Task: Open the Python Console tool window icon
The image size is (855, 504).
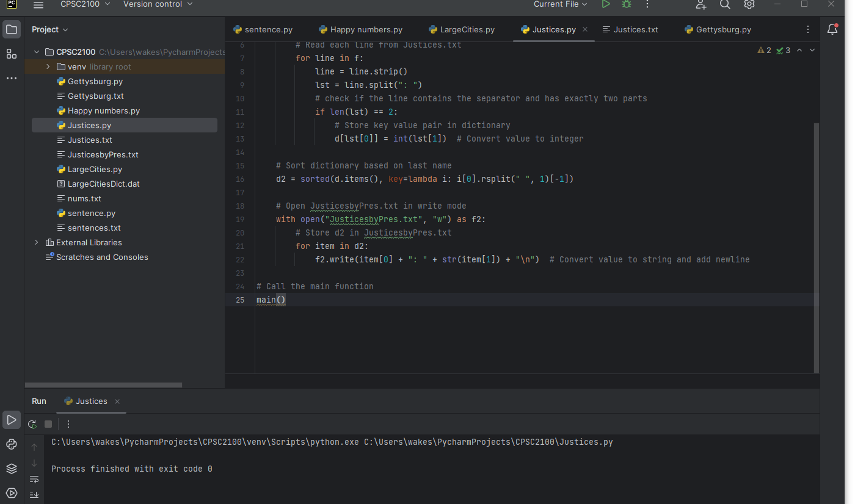Action: (x=11, y=445)
